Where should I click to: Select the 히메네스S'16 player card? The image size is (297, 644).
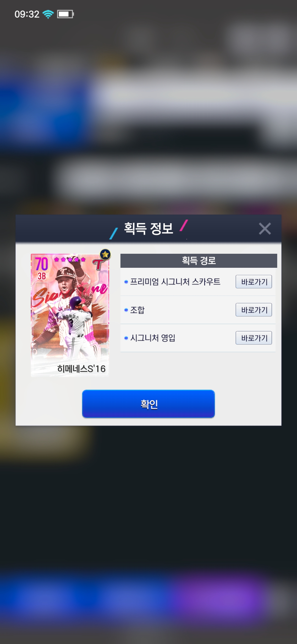pyautogui.click(x=70, y=315)
